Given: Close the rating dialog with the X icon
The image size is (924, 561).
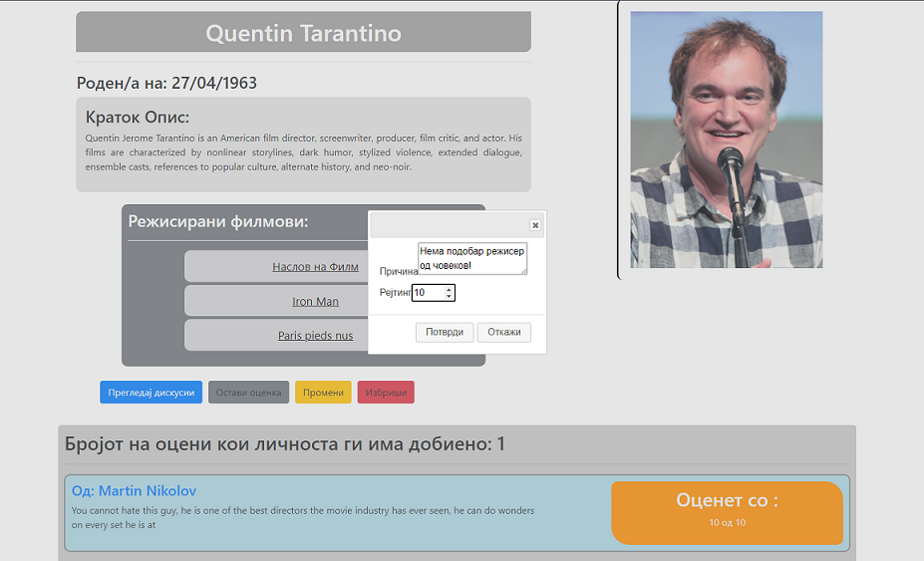Looking at the screenshot, I should tap(535, 225).
